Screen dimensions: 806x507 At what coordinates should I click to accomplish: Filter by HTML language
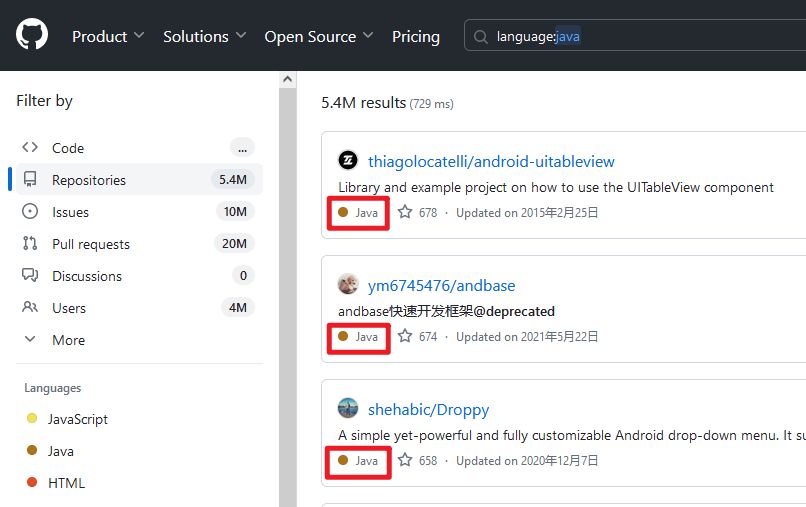tap(66, 483)
